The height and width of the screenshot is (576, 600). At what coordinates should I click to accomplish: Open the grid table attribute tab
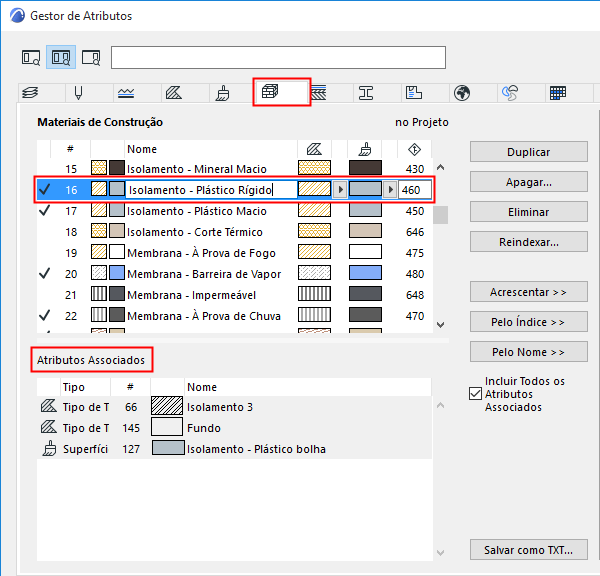[x=558, y=93]
